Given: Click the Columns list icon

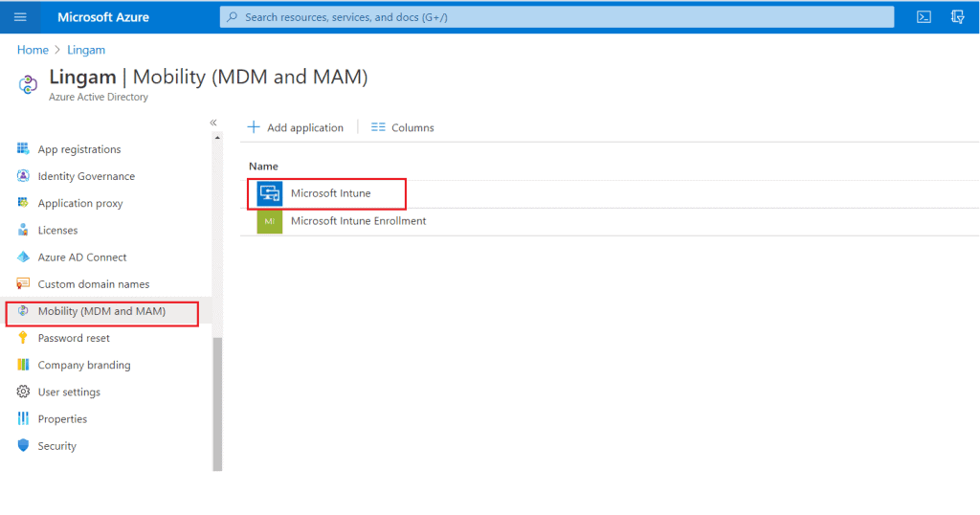Looking at the screenshot, I should (378, 127).
